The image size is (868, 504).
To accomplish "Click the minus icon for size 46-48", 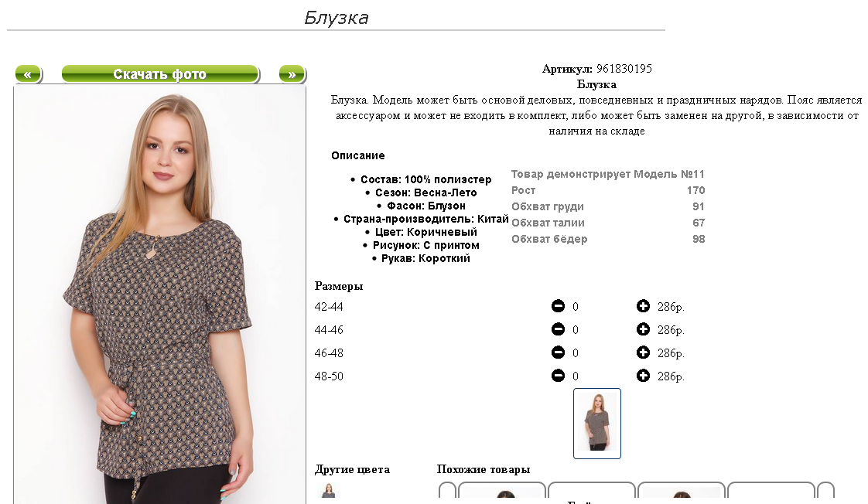I will point(558,352).
